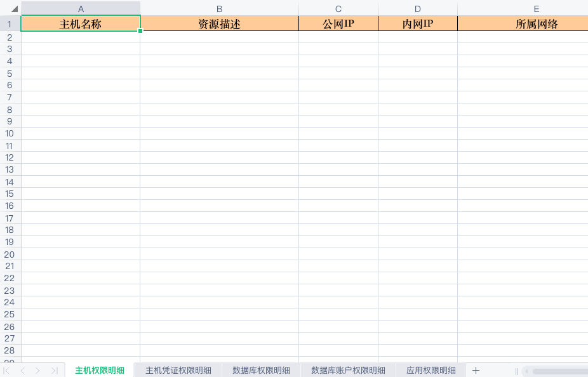This screenshot has width=588, height=377.
Task: Click the select-all corner triangle
Action: [14, 8]
